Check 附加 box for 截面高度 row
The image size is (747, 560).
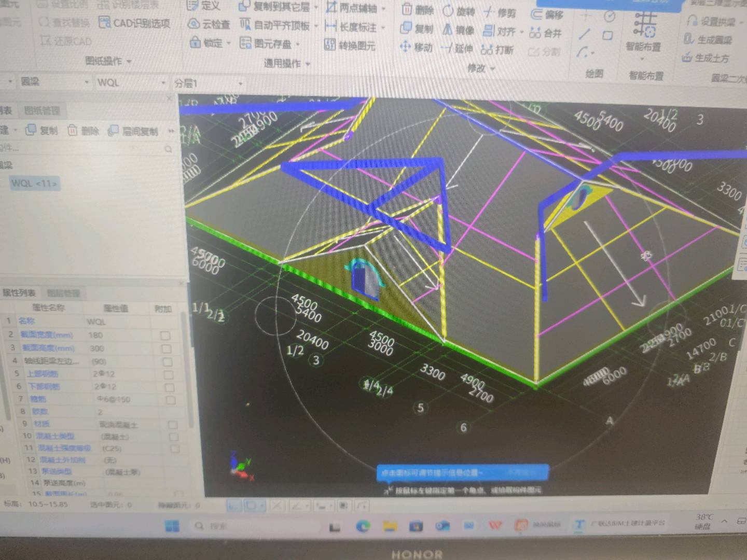167,349
